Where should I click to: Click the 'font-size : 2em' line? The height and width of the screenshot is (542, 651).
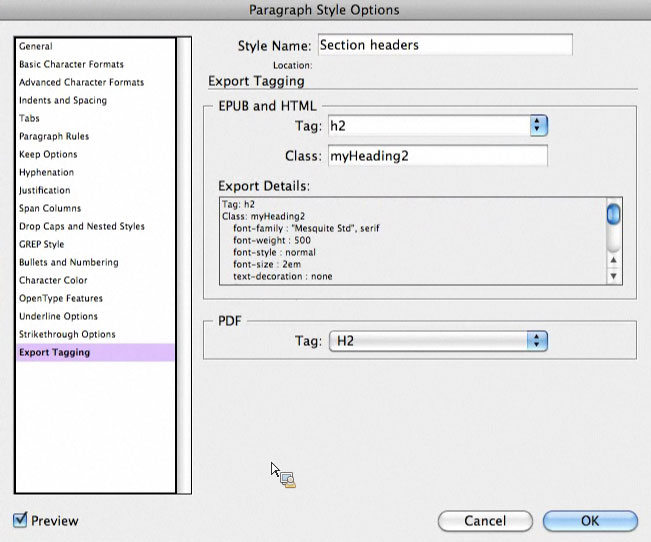click(267, 264)
